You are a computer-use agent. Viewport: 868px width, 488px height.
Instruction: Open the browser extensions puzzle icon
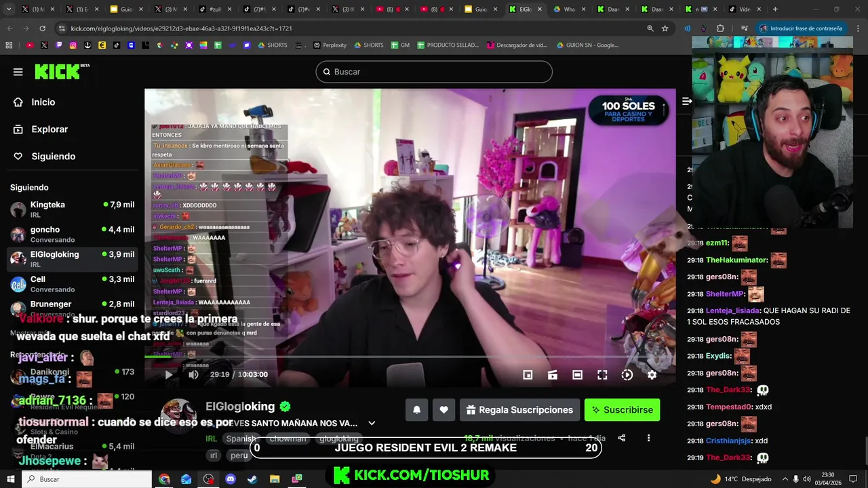pos(720,28)
